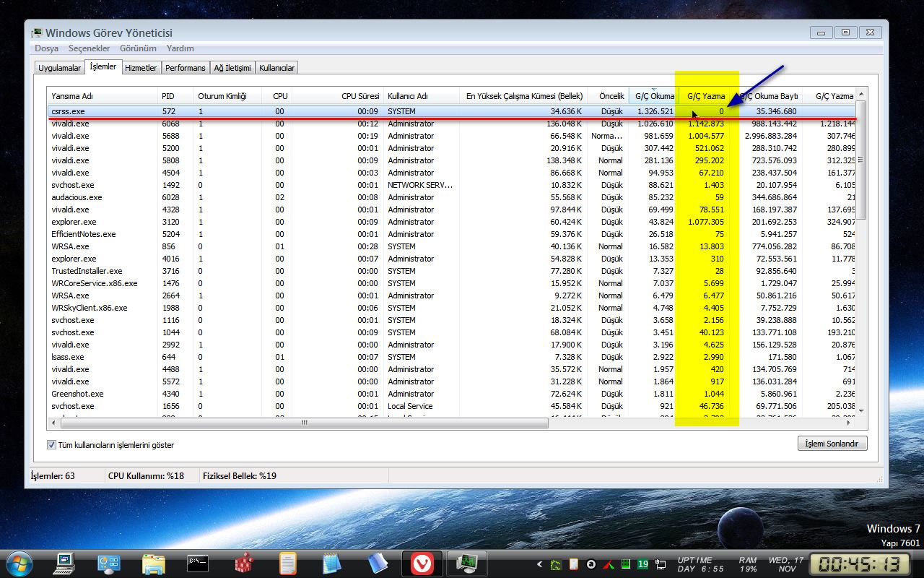Toggle 'Tüm kullanıcıların işlemlerini göster' checkbox

coord(51,445)
